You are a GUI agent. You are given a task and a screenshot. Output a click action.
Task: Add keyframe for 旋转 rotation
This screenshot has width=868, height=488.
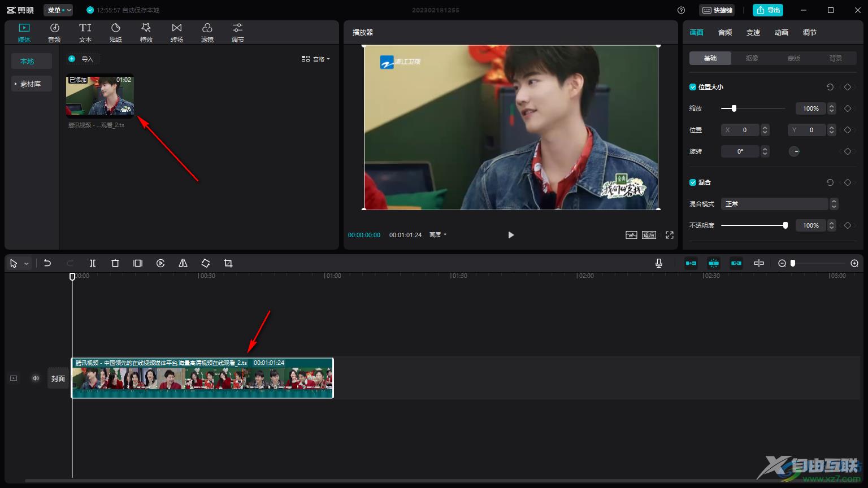848,151
